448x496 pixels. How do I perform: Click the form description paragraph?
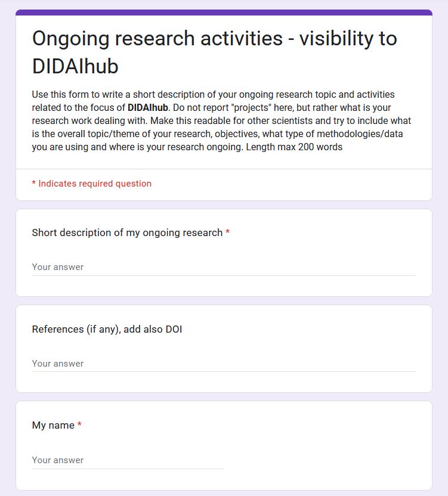click(222, 121)
